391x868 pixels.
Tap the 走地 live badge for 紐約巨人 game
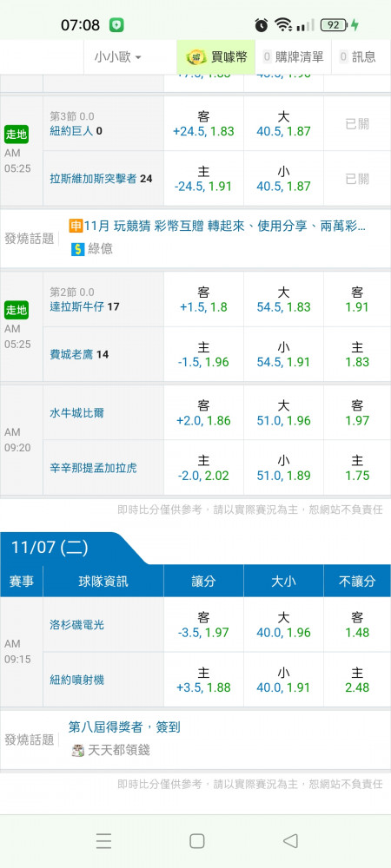coord(16,134)
